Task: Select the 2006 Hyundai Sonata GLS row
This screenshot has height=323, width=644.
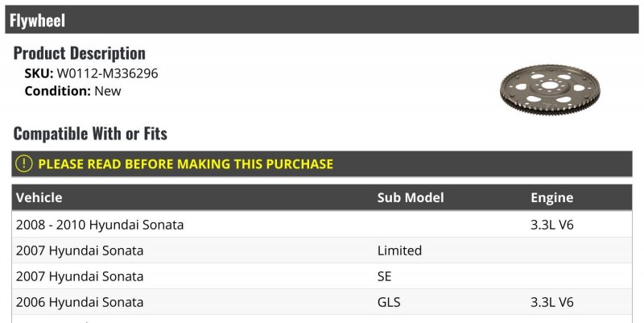Action: point(321,302)
